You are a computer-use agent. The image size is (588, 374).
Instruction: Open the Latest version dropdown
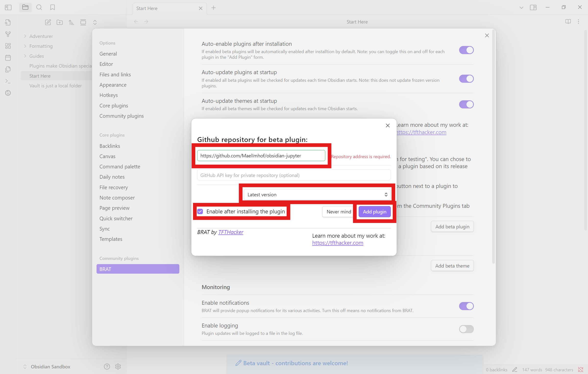[x=317, y=195]
